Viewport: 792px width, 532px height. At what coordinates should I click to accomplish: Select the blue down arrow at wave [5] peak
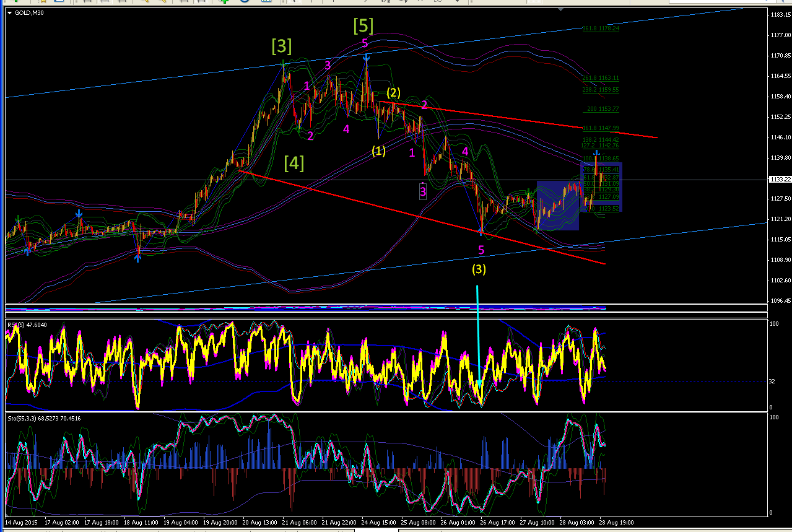pos(367,58)
